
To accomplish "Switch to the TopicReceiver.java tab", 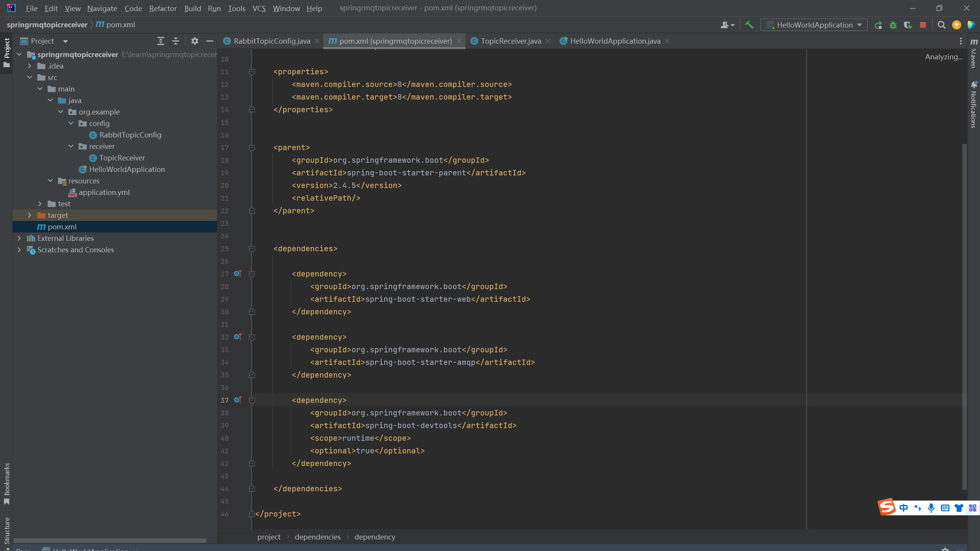I will pyautogui.click(x=510, y=41).
